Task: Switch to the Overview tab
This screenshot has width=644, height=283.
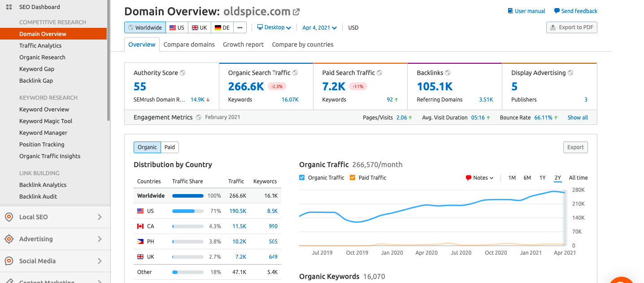Action: point(142,44)
